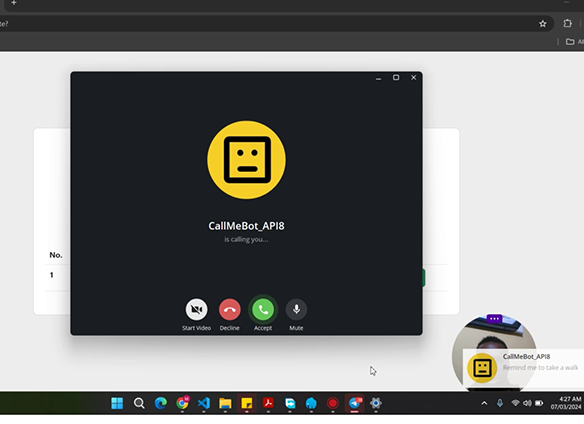Click the 'No.' column header
This screenshot has width=584, height=424.
pyautogui.click(x=56, y=255)
